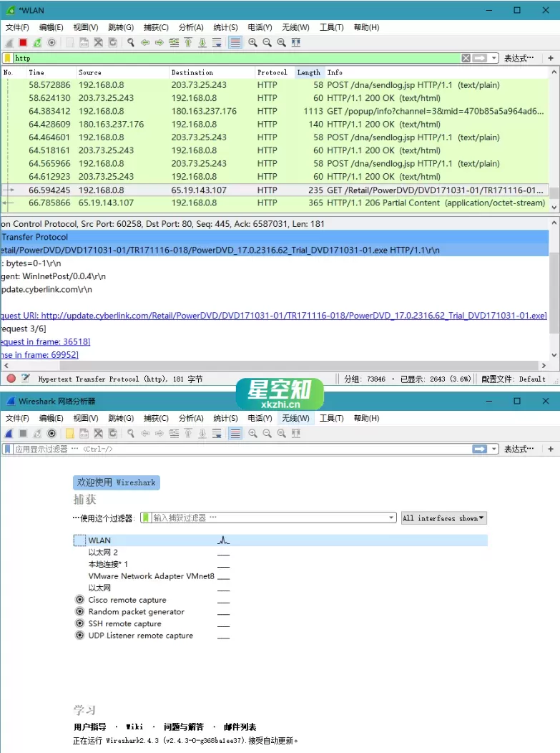Click save capture file icon in WLAN window
The width and height of the screenshot is (560, 753).
(84, 43)
